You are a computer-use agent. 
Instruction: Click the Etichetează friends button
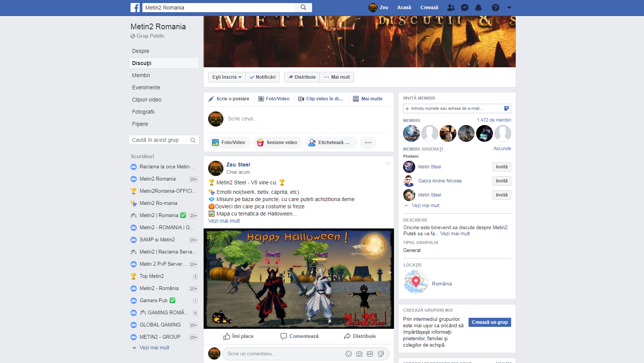point(331,143)
